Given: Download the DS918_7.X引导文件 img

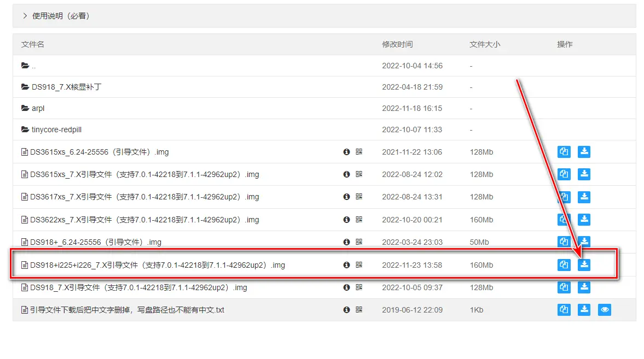Looking at the screenshot, I should [584, 287].
